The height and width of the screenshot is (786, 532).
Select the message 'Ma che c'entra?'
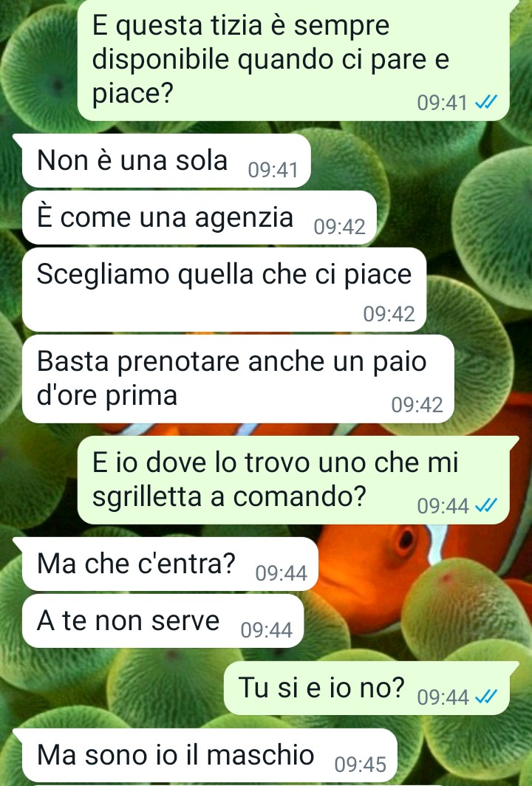170,564
